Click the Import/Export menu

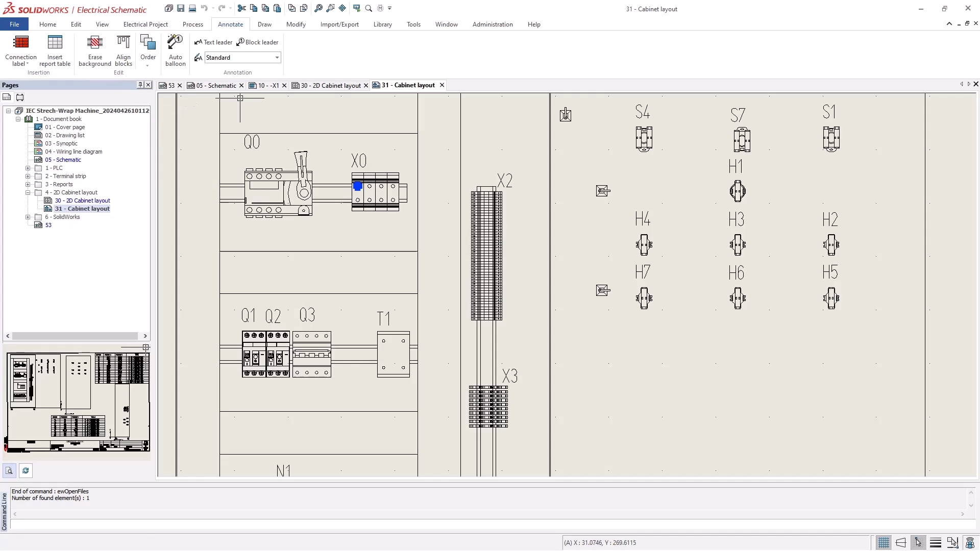(x=339, y=24)
